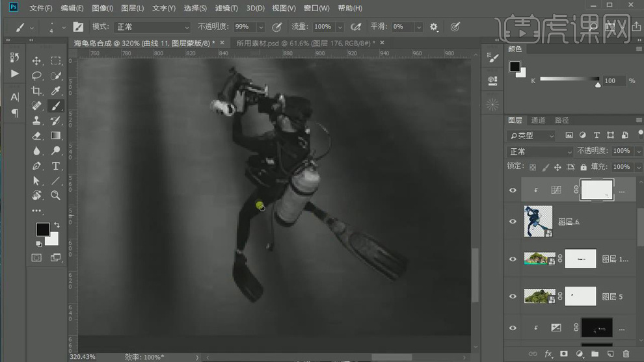Open the layer blending mode 正常 dropdown
Viewport: 644px width, 362px height.
point(540,151)
